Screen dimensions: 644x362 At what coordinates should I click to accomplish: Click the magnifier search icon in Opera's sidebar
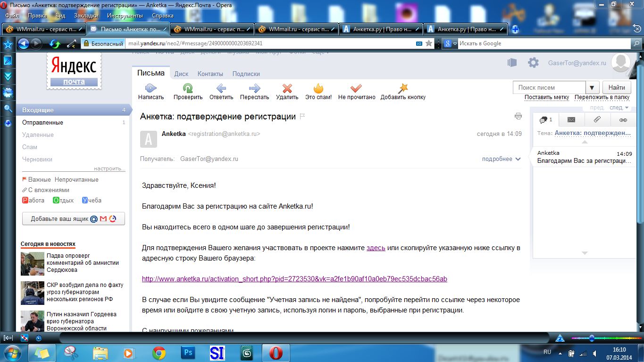[8, 109]
